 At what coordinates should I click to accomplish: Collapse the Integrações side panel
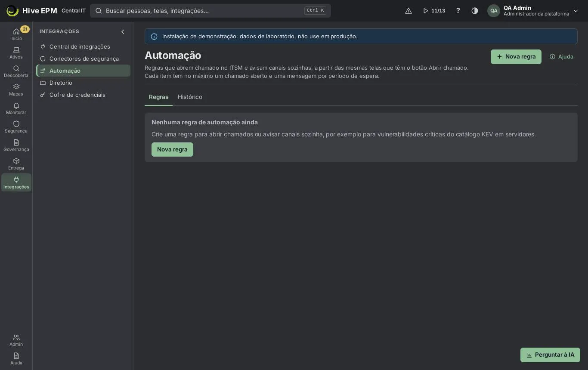pyautogui.click(x=123, y=32)
